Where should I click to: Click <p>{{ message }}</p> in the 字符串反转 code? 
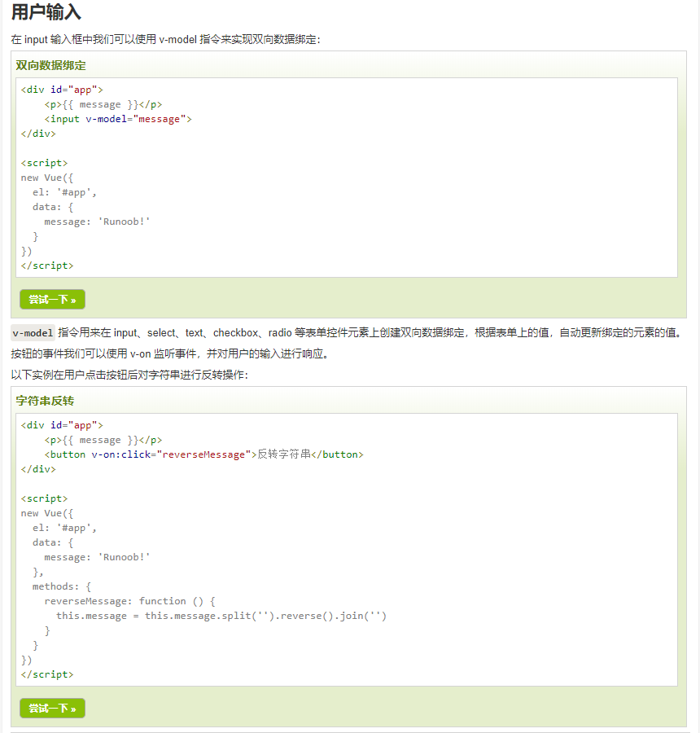[x=103, y=441]
